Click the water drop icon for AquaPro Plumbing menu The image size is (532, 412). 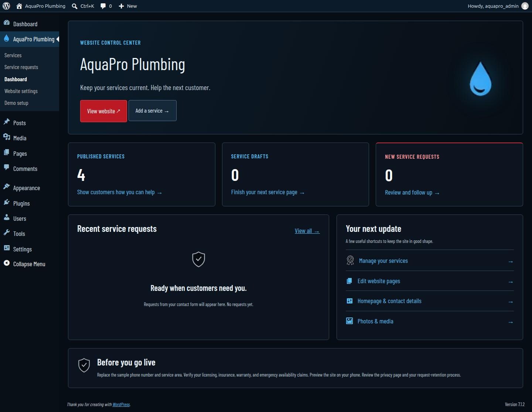pyautogui.click(x=6, y=38)
